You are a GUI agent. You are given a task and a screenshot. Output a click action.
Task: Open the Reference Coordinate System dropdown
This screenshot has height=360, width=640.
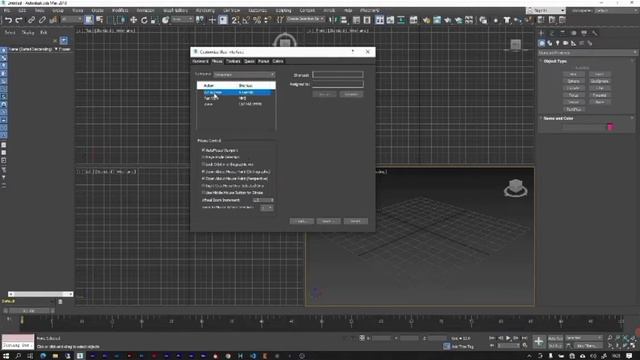click(182, 20)
